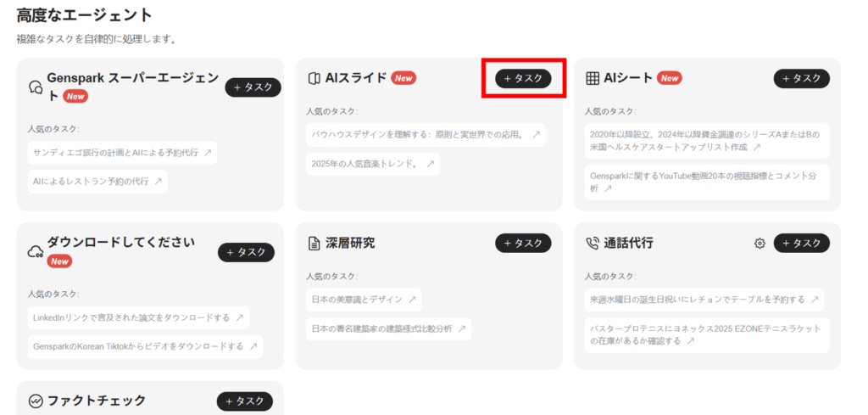Select 日本の美意識とデザイン task
Image resolution: width=868 pixels, height=415 pixels.
coord(364,300)
